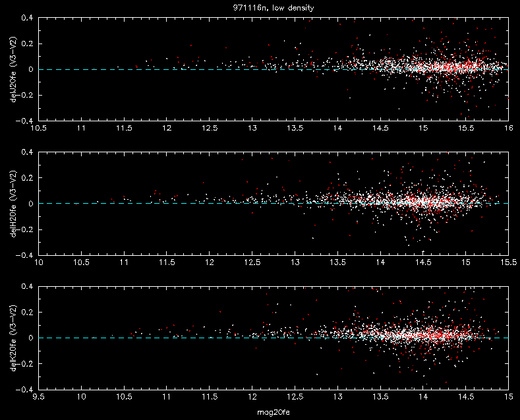Click the 11 tick label on middle plot
This screenshot has height=420, width=520.
[124, 262]
